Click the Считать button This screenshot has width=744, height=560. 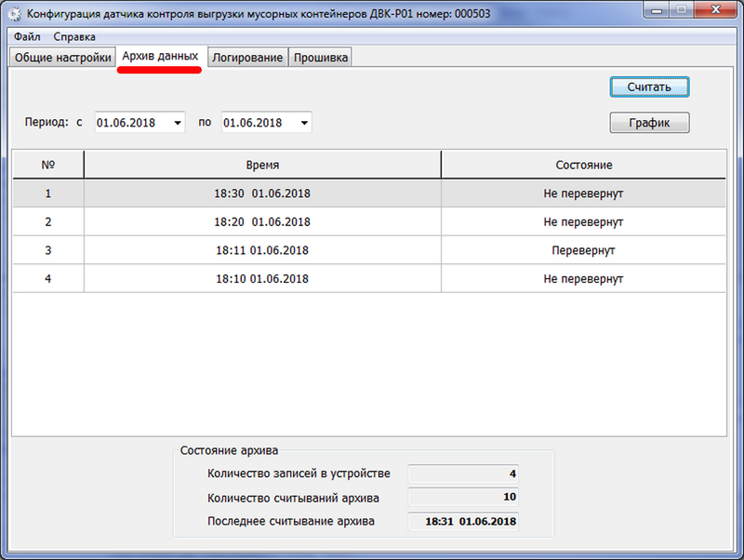649,87
